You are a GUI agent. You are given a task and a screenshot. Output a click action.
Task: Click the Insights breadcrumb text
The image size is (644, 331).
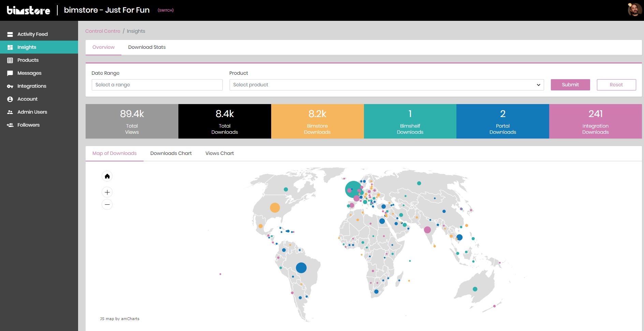(136, 31)
